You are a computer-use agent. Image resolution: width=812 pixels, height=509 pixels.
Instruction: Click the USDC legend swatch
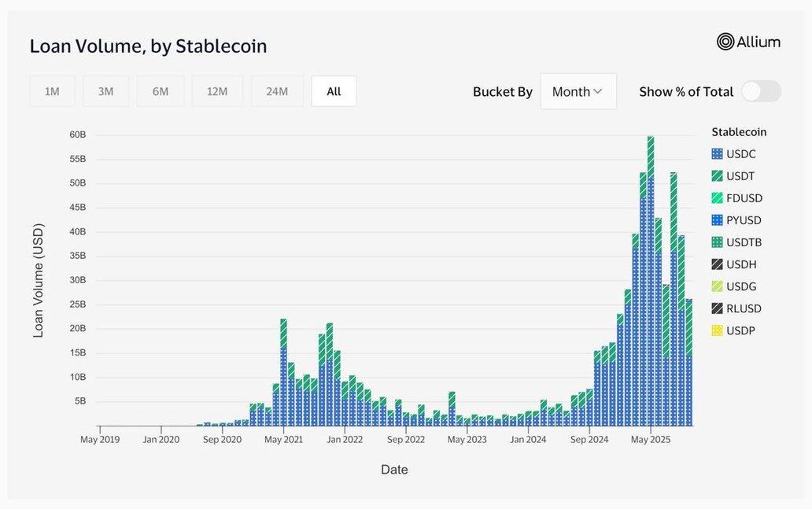pos(717,154)
